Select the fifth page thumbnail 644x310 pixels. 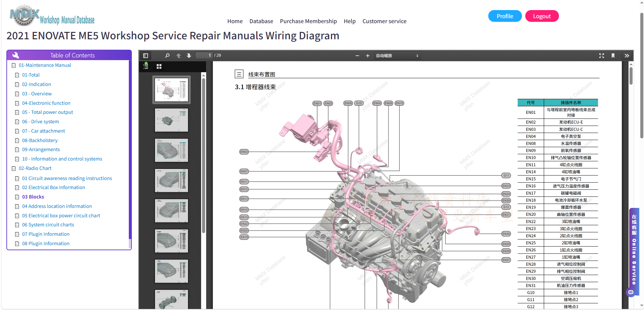point(172,211)
